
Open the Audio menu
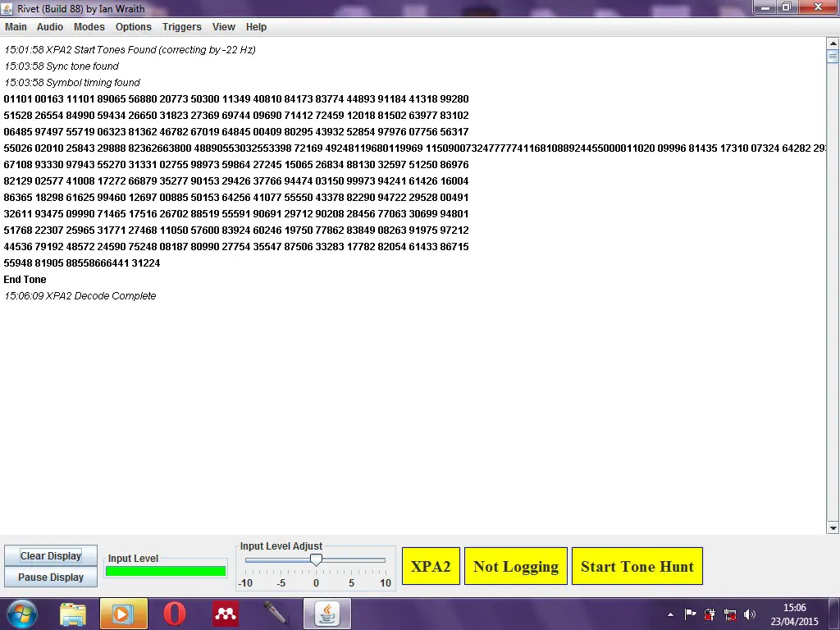click(50, 27)
